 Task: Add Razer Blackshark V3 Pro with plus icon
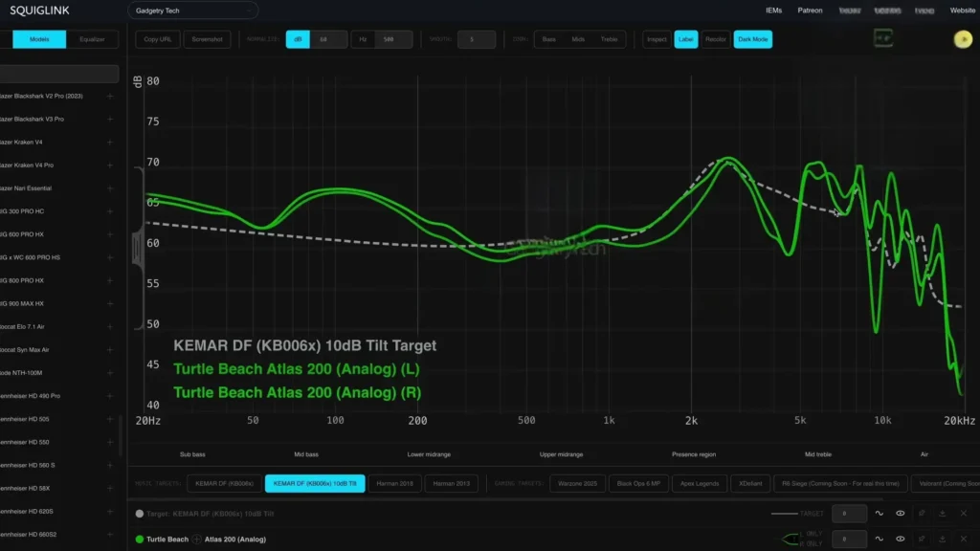click(110, 120)
